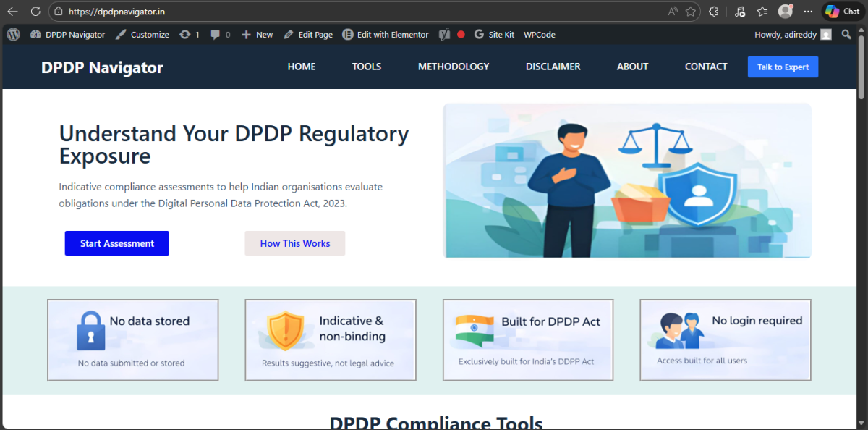Viewport: 868px width, 430px height.
Task: Go to the TOOLS navigation item
Action: (x=367, y=67)
